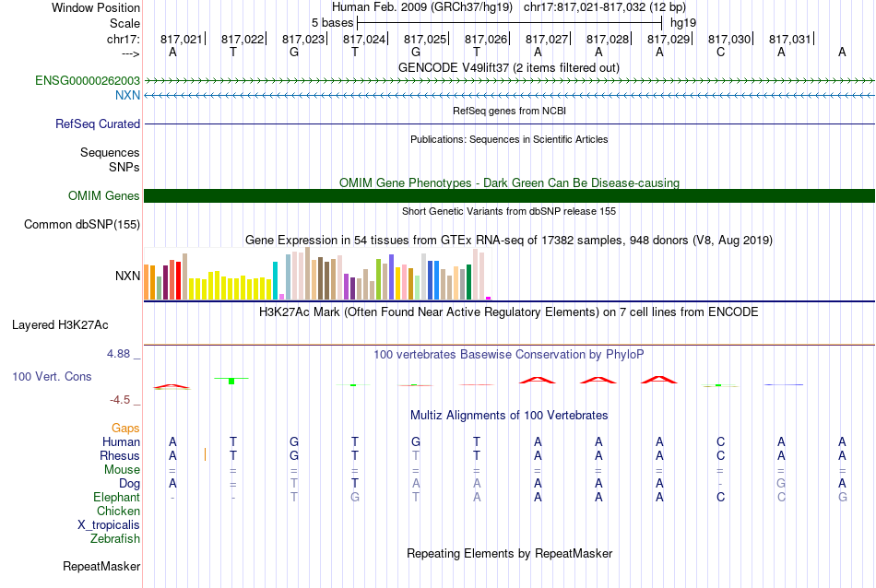Image resolution: width=876 pixels, height=588 pixels.
Task: Click Publications: Sequences in Scientific Articles title
Action: pyautogui.click(x=509, y=139)
